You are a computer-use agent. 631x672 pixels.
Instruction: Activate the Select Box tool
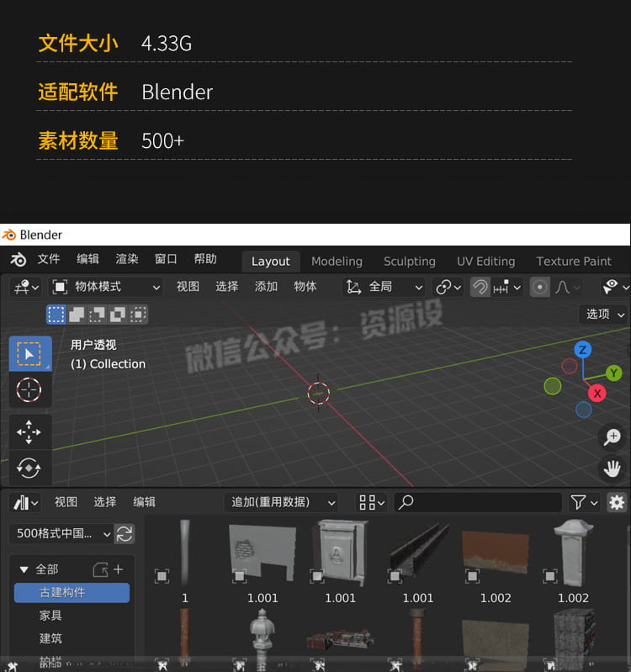pyautogui.click(x=29, y=354)
